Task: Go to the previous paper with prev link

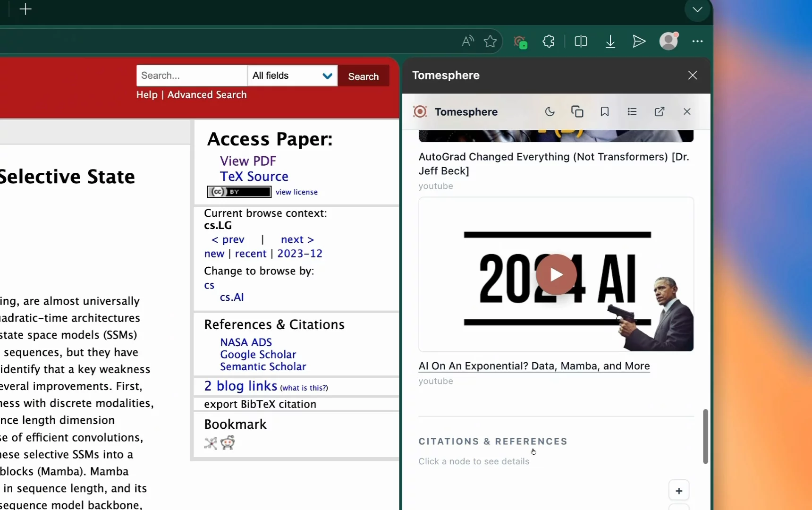Action: [x=228, y=240]
